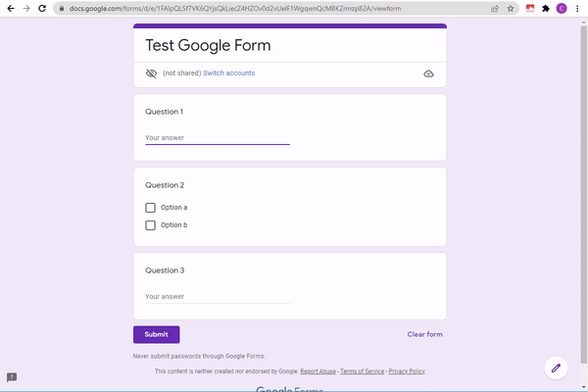Click Clear form

[425, 334]
